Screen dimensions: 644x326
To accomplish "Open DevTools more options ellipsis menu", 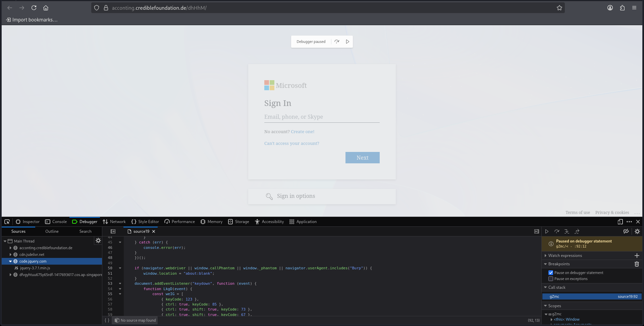I will point(629,222).
